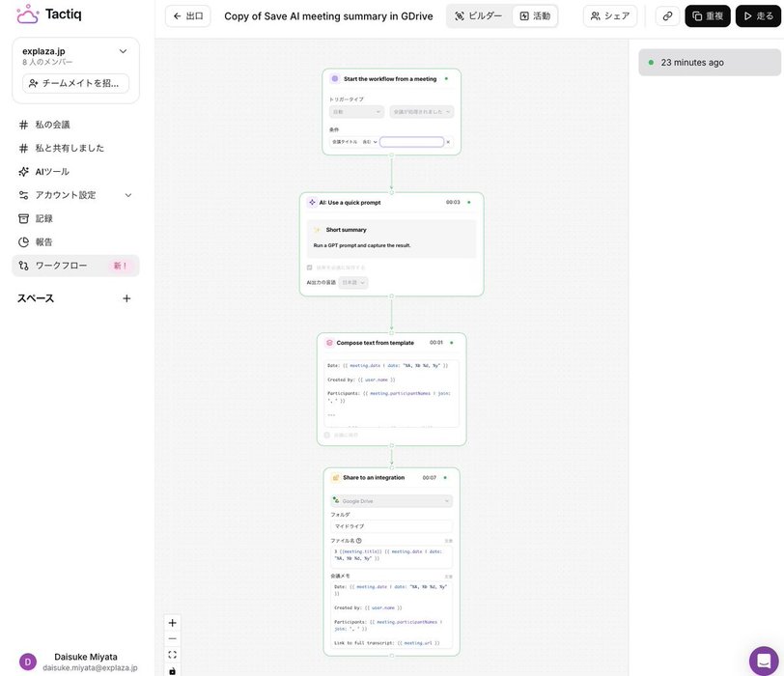Image resolution: width=784 pixels, height=676 pixels.
Task: Switch to the 活動 tab
Action: (x=535, y=16)
